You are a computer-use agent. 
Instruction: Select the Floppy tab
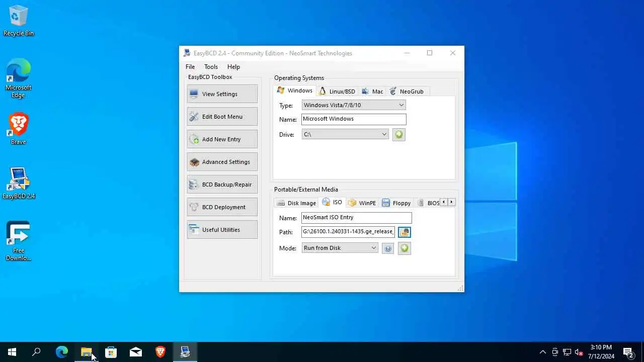pyautogui.click(x=396, y=203)
